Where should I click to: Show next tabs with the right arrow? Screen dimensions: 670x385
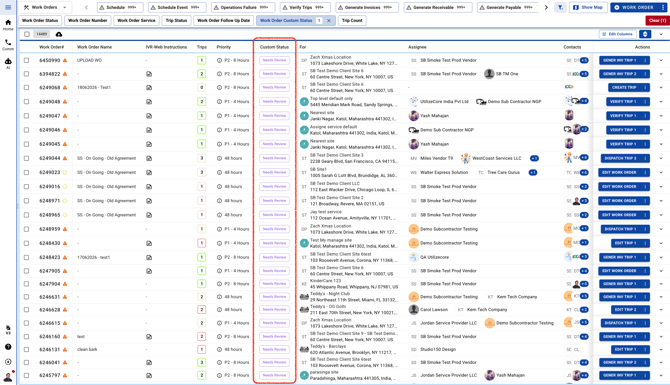(x=546, y=7)
